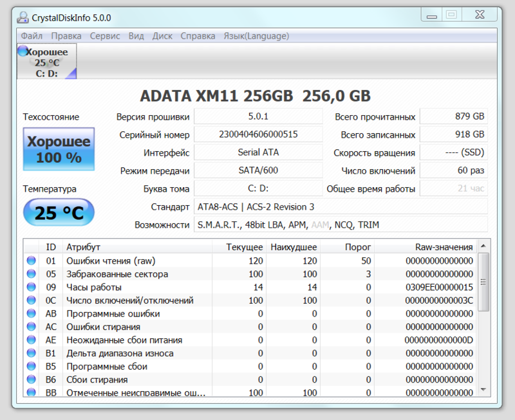Click standard field ATA8-ACS | ACS-2 Revision 3
This screenshot has height=420, width=515.
[x=341, y=206]
